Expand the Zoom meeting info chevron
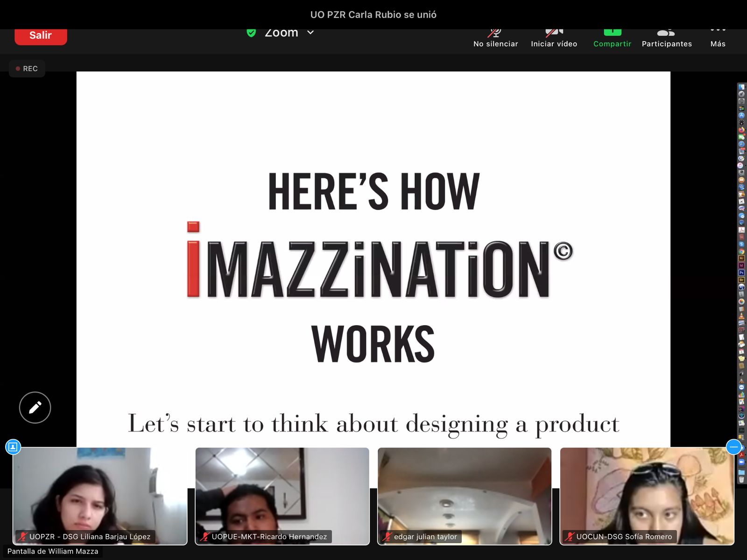Screen dimensions: 747x560 310,33
